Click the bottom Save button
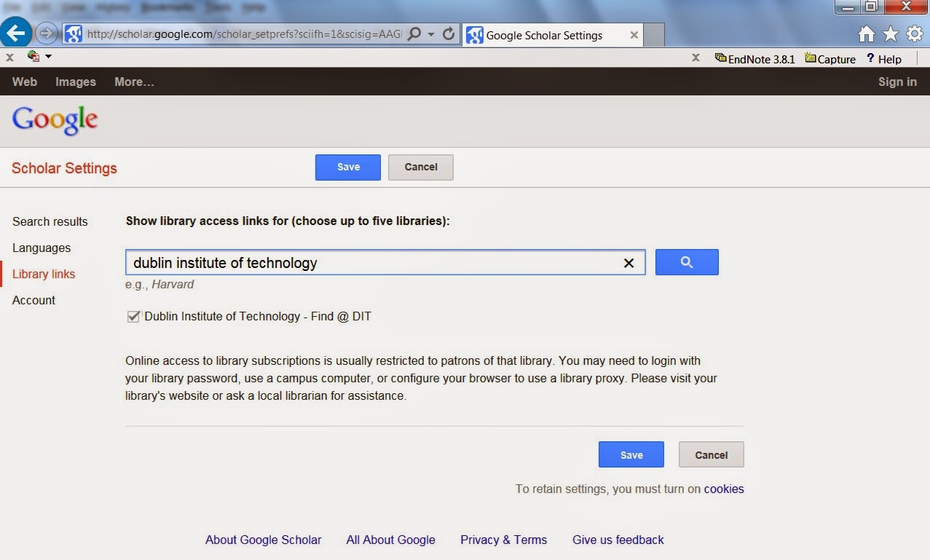Image resolution: width=930 pixels, height=560 pixels. pos(631,454)
